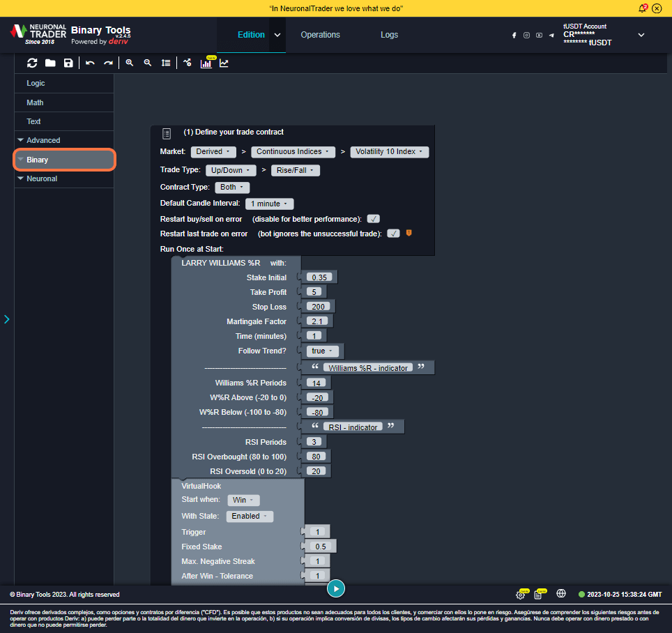
Task: Select the Binary category in sidebar
Action: click(64, 160)
